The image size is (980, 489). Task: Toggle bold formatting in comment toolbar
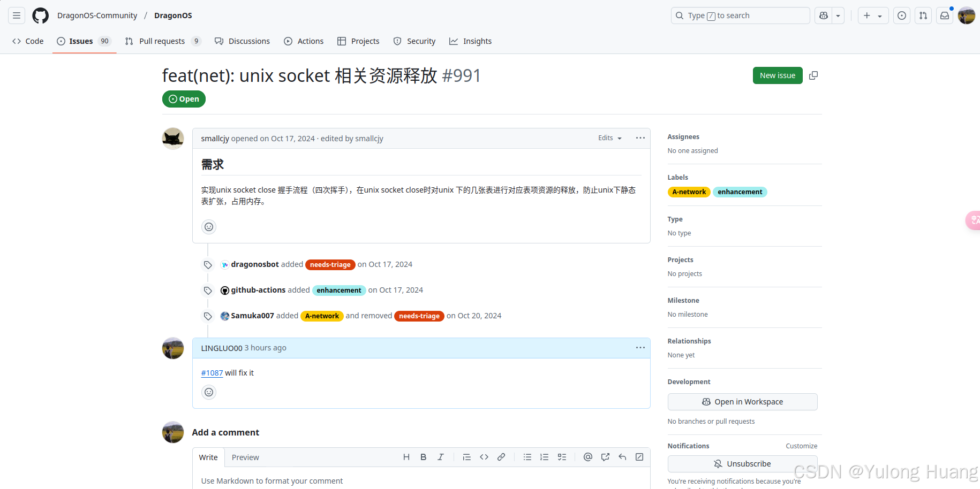point(423,457)
